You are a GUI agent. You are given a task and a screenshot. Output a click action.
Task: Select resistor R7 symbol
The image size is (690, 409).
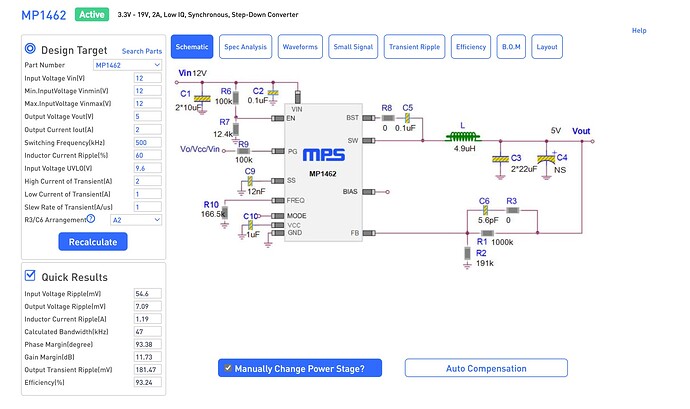point(236,129)
